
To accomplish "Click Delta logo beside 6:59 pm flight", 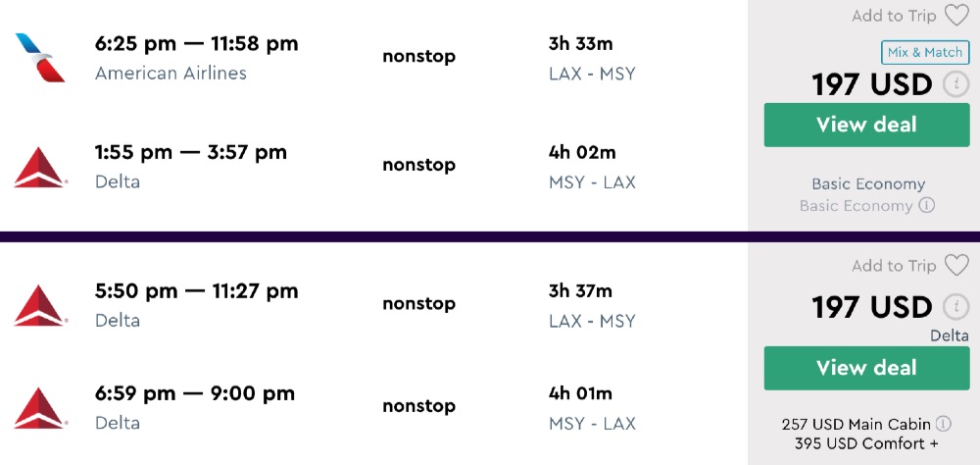I will click(x=40, y=407).
